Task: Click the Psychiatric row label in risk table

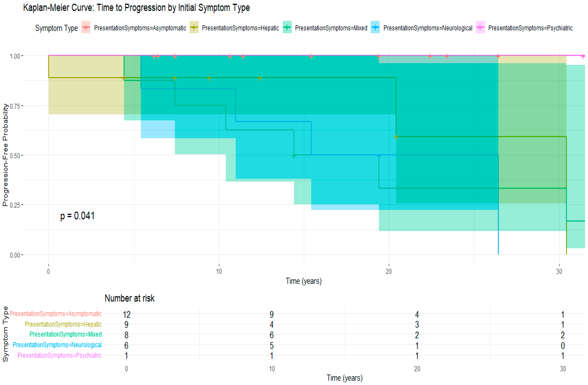Action: [60, 355]
